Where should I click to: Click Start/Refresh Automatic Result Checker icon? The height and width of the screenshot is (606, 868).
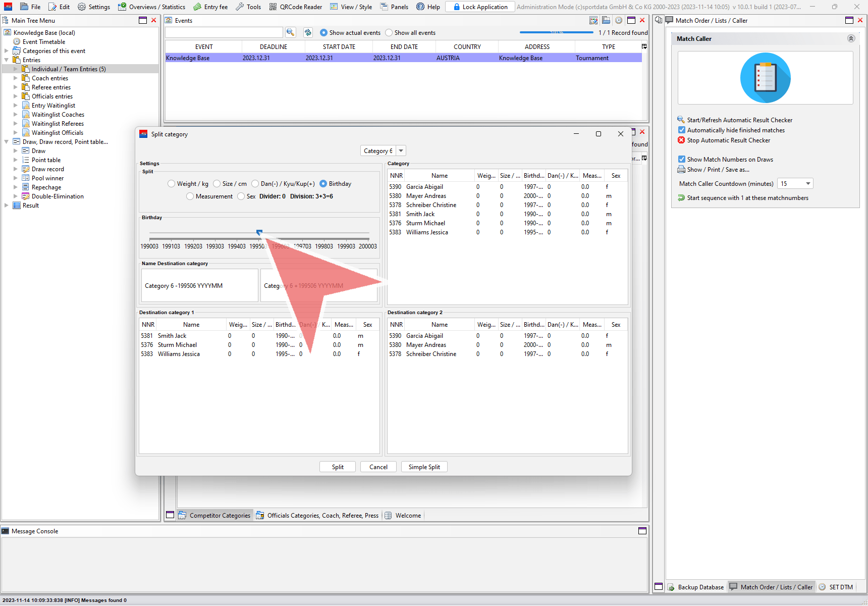coord(681,120)
